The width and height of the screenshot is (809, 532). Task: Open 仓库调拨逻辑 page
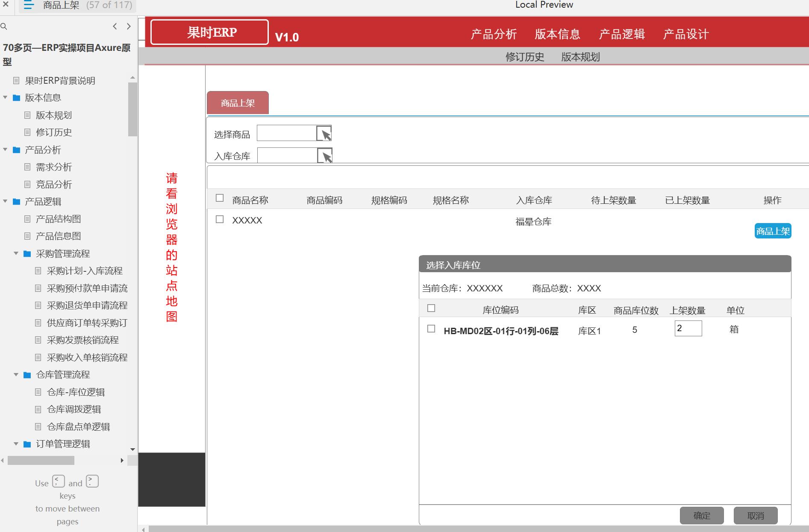click(x=74, y=409)
